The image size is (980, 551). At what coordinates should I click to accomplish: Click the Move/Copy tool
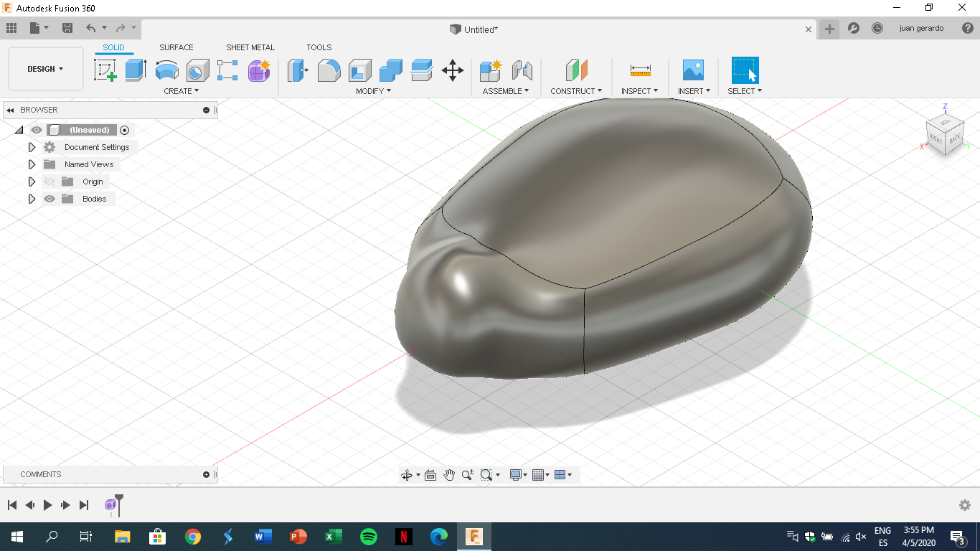(453, 70)
